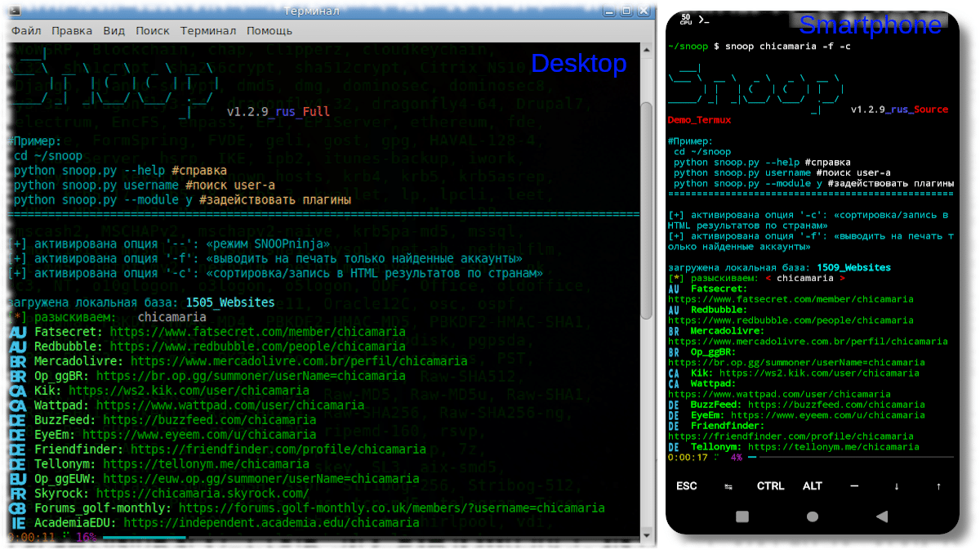
Task: Open the Skyrock chicamaria link in desktop terminal
Action: pos(203,494)
